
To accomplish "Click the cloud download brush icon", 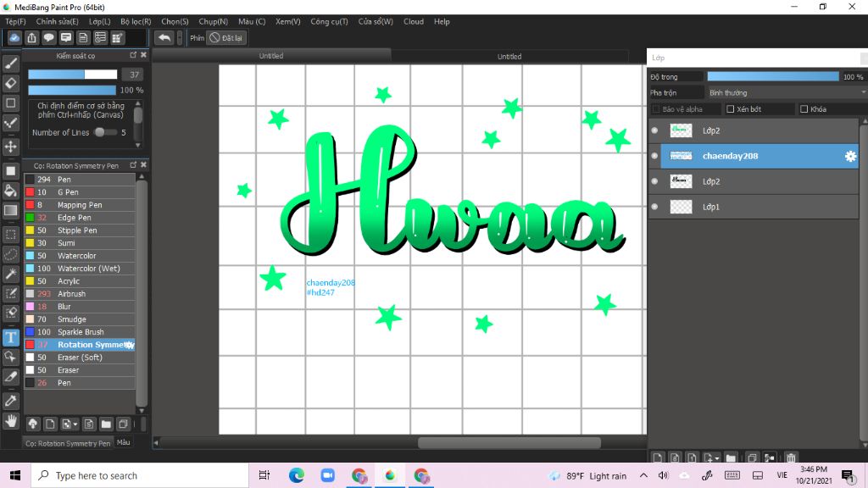I will pyautogui.click(x=33, y=424).
